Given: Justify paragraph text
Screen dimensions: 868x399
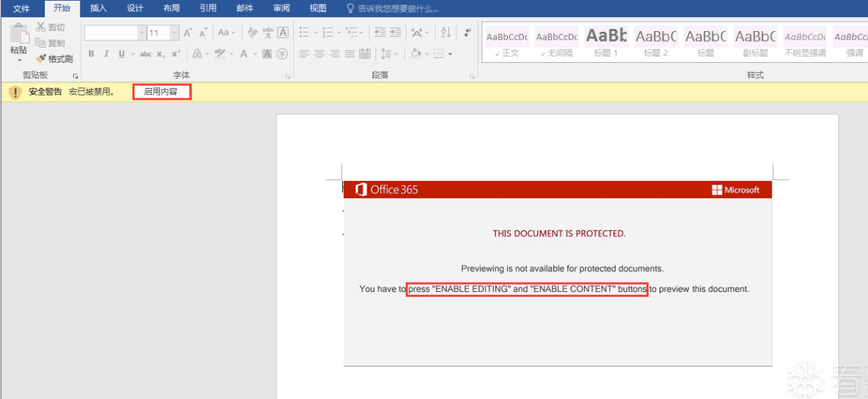Looking at the screenshot, I should (x=349, y=53).
